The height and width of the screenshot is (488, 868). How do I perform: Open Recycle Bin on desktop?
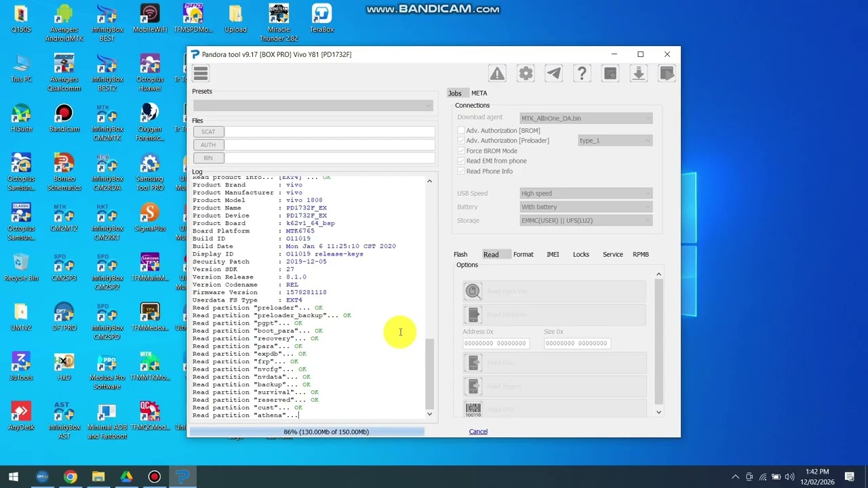pyautogui.click(x=21, y=267)
